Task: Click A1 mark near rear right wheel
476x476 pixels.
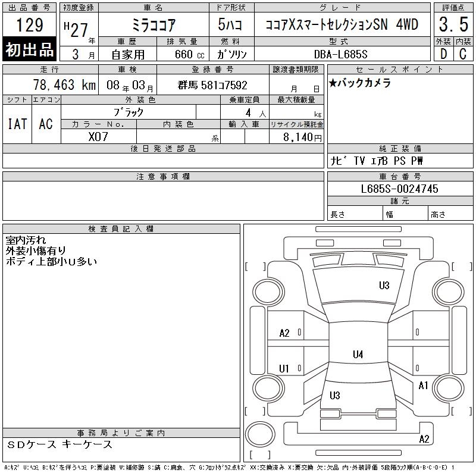Action: pos(423,386)
